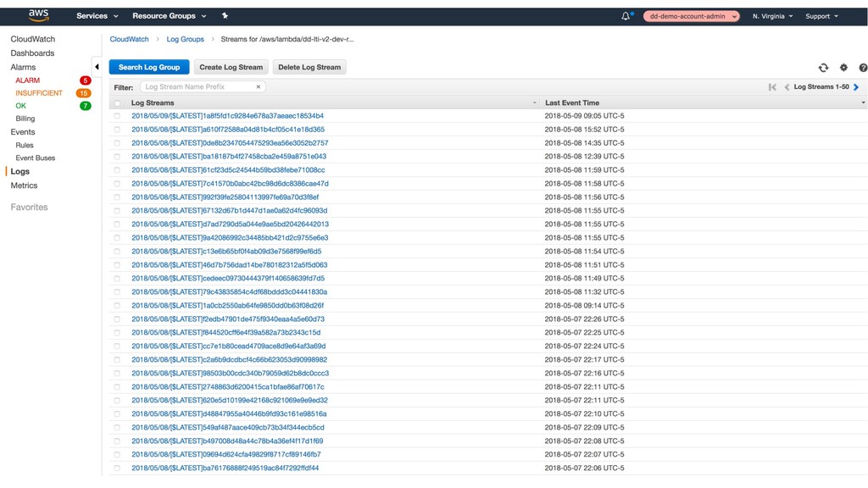Open log stream 1a0cb2550ab64fe9850dd0b63f08d26f
Screen dimensions: 868x488
[227, 305]
